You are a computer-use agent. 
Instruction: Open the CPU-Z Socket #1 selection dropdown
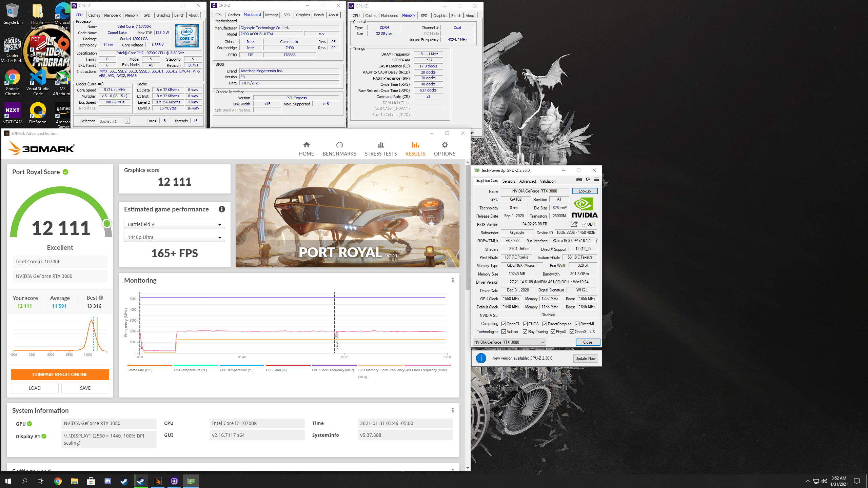[114, 121]
